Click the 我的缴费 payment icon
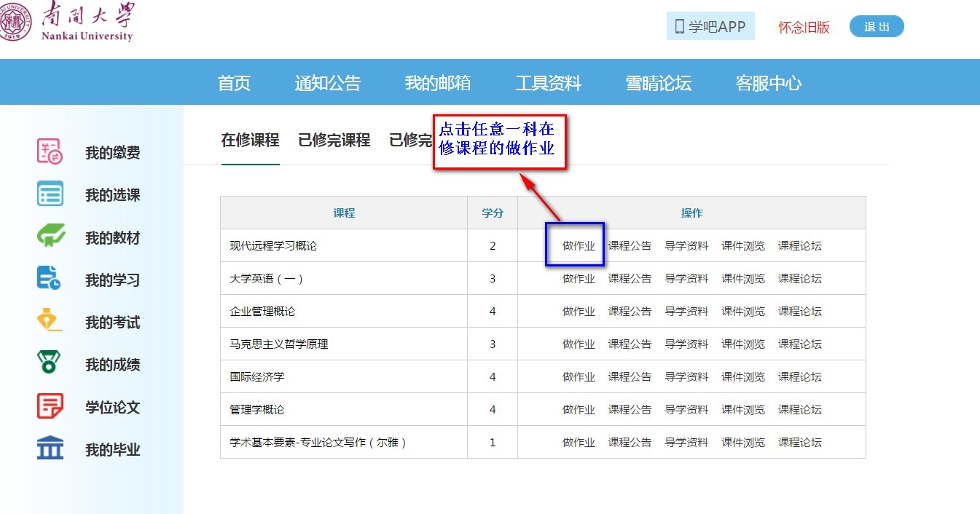The height and width of the screenshot is (514, 980). point(50,151)
